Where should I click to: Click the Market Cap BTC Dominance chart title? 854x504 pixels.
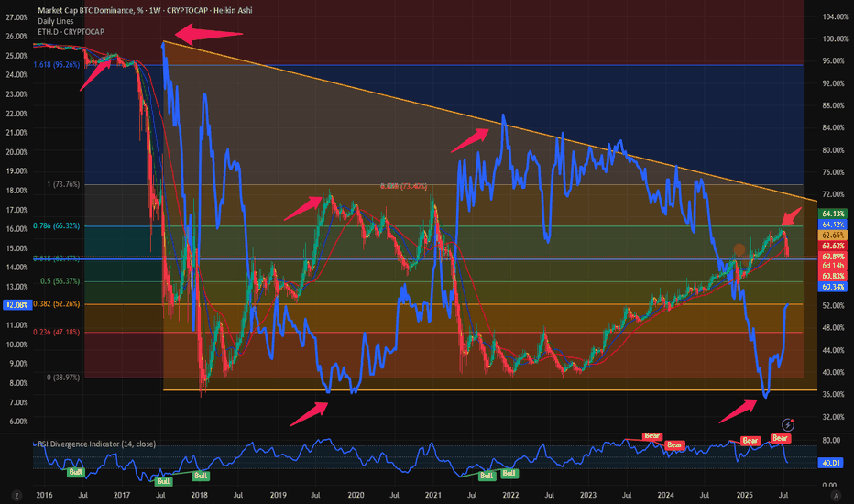tap(145, 10)
